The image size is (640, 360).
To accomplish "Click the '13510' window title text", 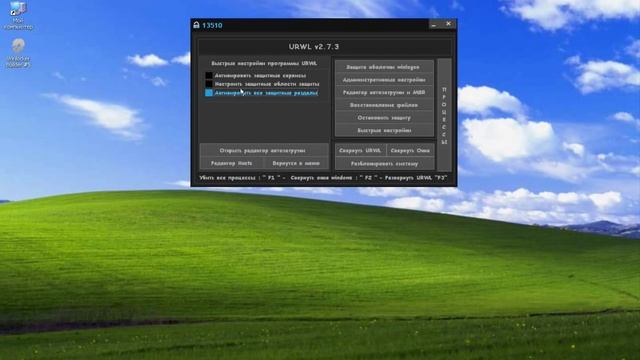I will click(212, 25).
